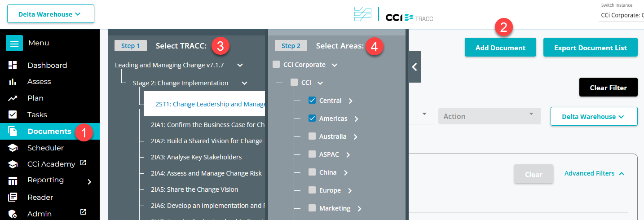Collapse the filter panel with left arrow

[415, 67]
